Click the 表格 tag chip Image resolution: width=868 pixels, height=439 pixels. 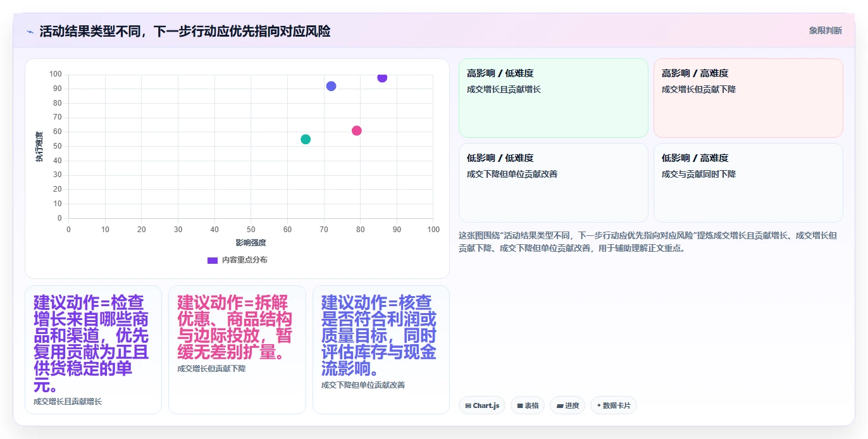click(x=528, y=405)
